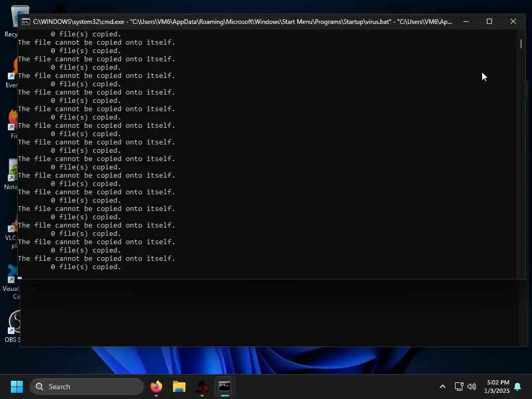Click the cmd window scrollbar thumb
532x399 pixels.
[x=521, y=44]
